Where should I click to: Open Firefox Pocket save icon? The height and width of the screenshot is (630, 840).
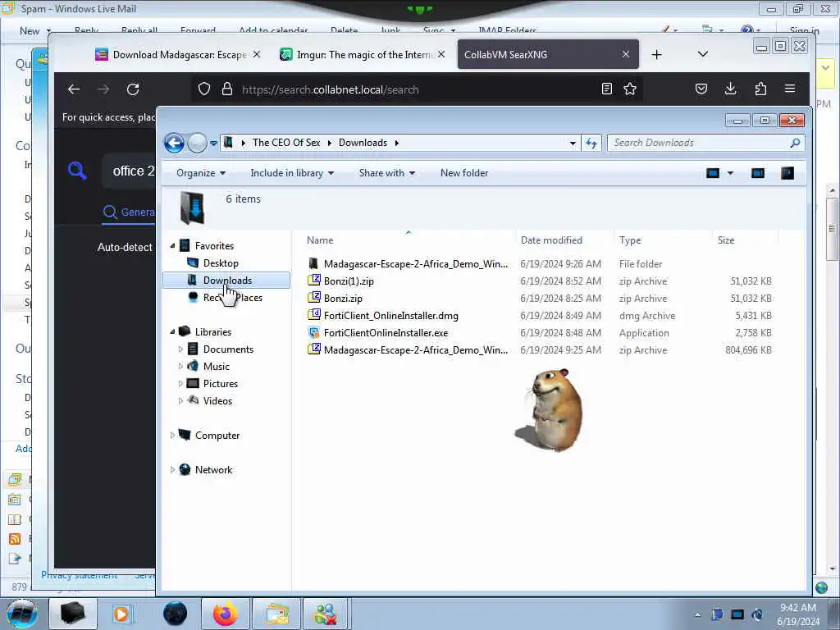pos(701,89)
